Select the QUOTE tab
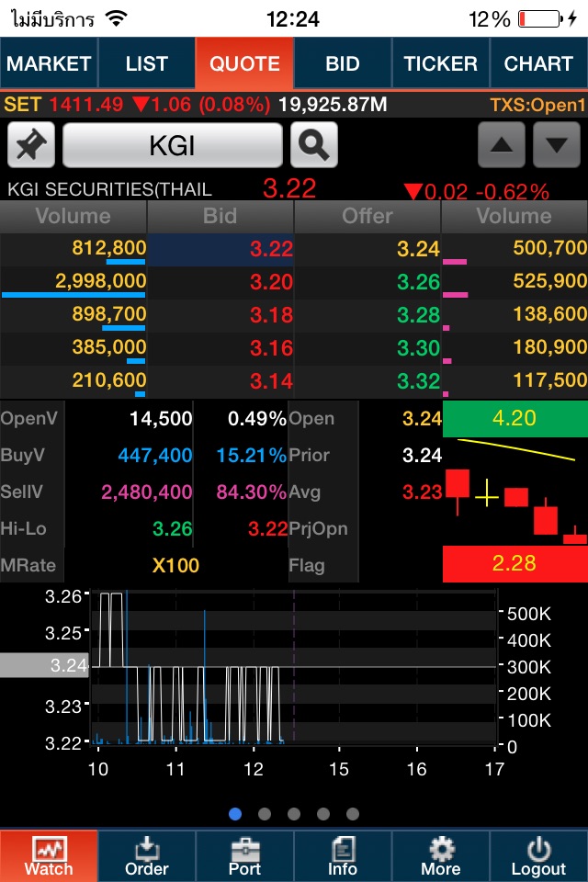This screenshot has height=882, width=588. click(244, 63)
